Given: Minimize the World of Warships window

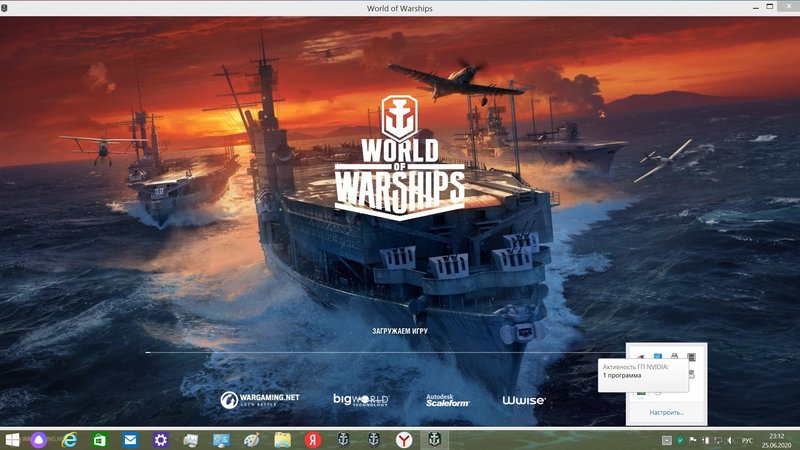Looking at the screenshot, I should coord(755,8).
